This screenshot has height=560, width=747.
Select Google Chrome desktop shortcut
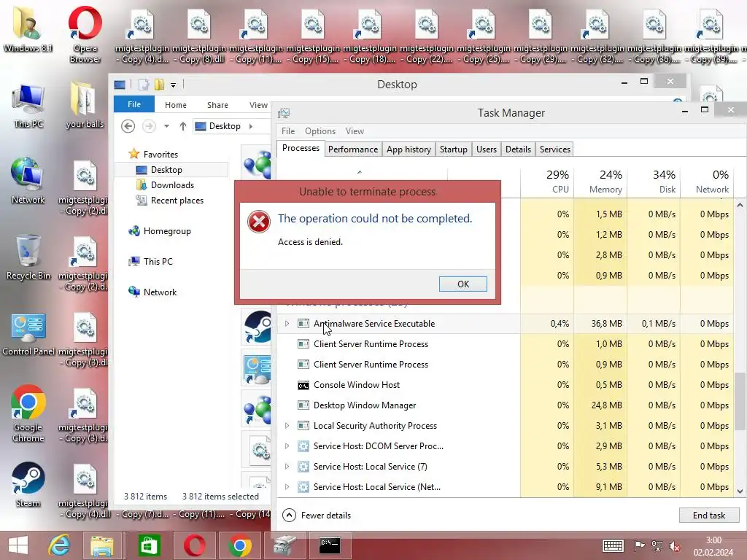tap(28, 414)
